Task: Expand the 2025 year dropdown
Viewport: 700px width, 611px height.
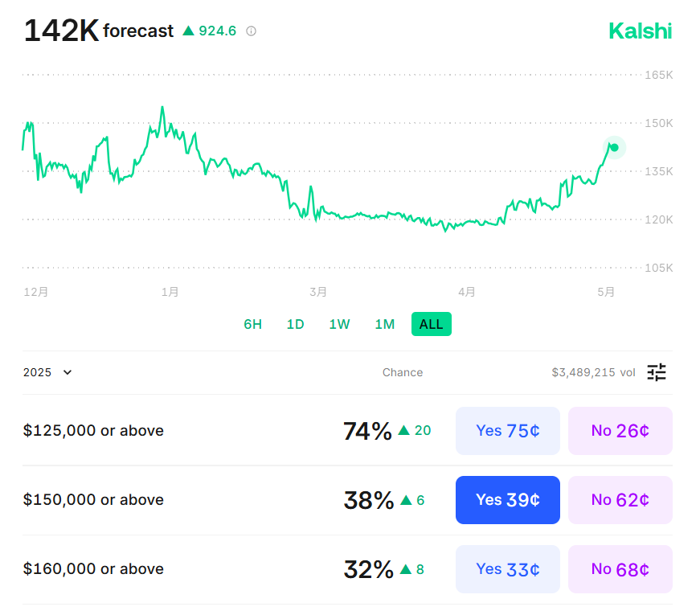Action: 48,372
